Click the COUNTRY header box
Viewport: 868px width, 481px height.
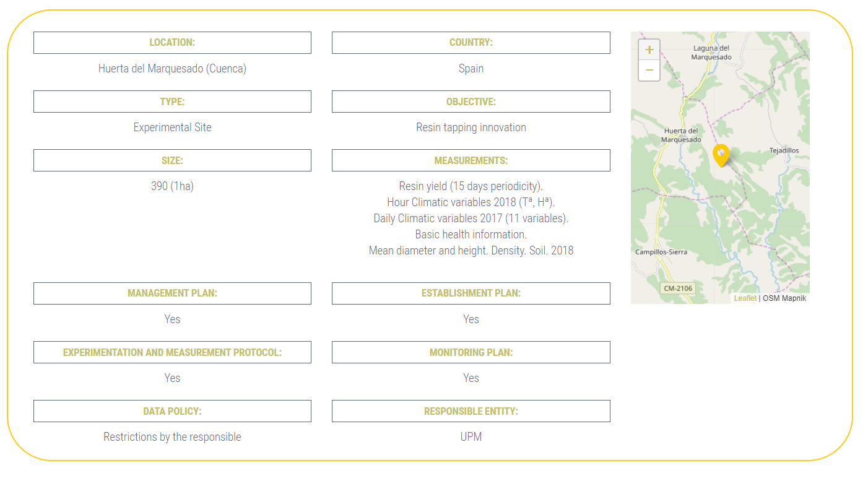471,43
